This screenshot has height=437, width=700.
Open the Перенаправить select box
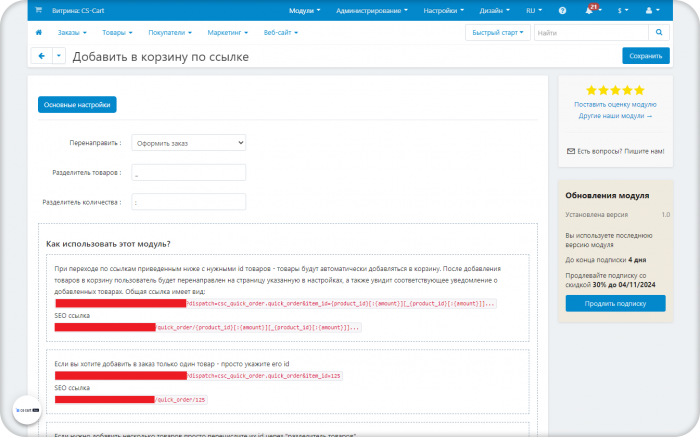click(x=188, y=143)
